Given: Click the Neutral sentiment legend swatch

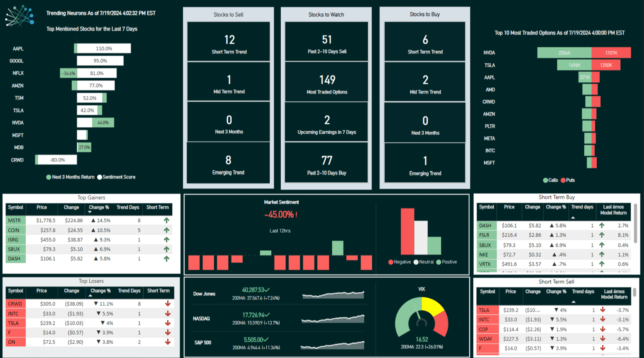Looking at the screenshot, I should point(416,262).
